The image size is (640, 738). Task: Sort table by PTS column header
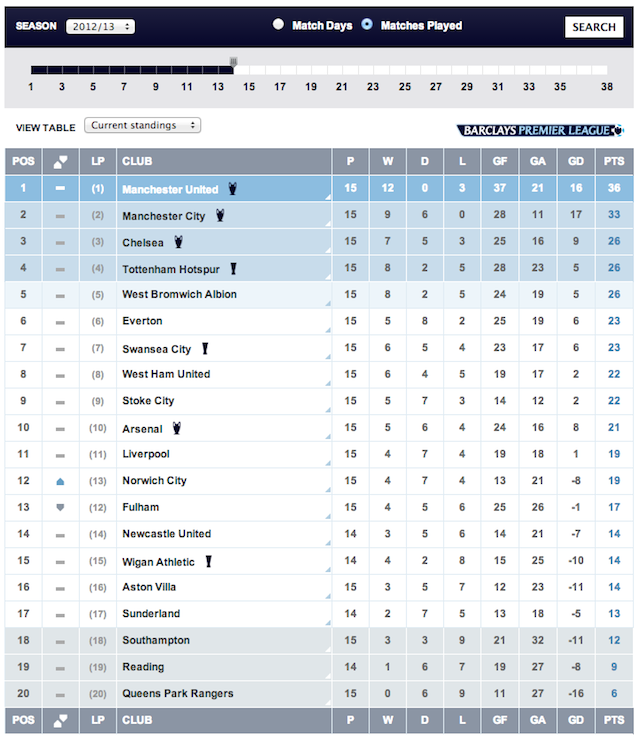click(614, 161)
